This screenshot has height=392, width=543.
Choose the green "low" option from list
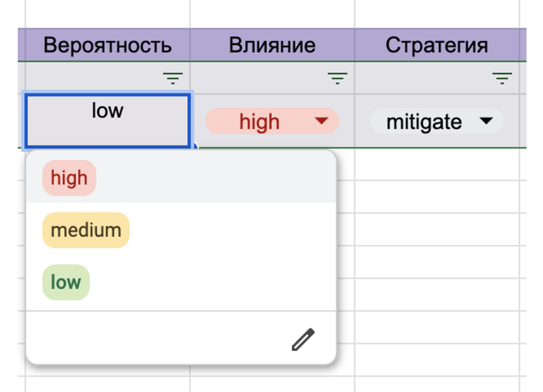pos(66,282)
